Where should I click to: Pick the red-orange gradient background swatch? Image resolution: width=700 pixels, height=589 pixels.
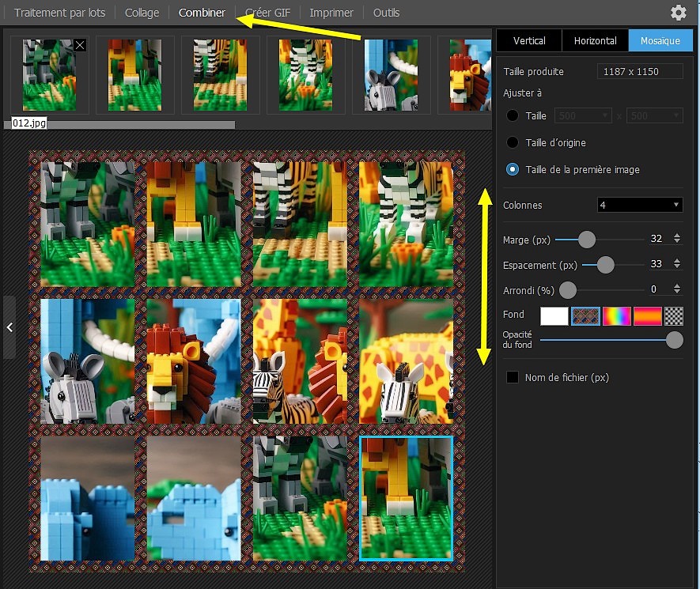tap(647, 316)
